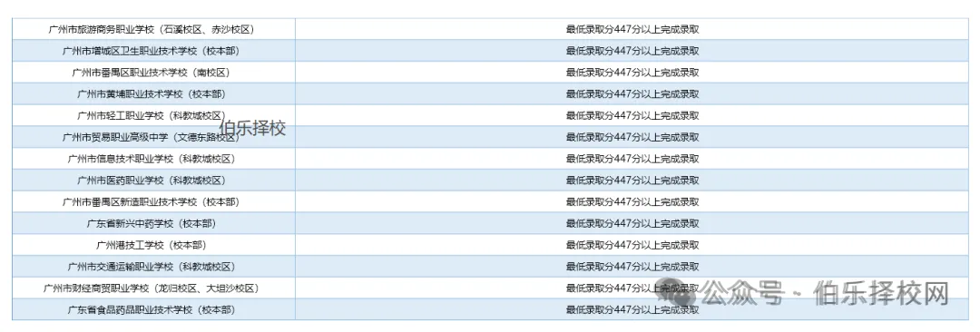
Task: Click 广州市黄埔职业技术学校（校本部） cell
Action: pos(153,93)
